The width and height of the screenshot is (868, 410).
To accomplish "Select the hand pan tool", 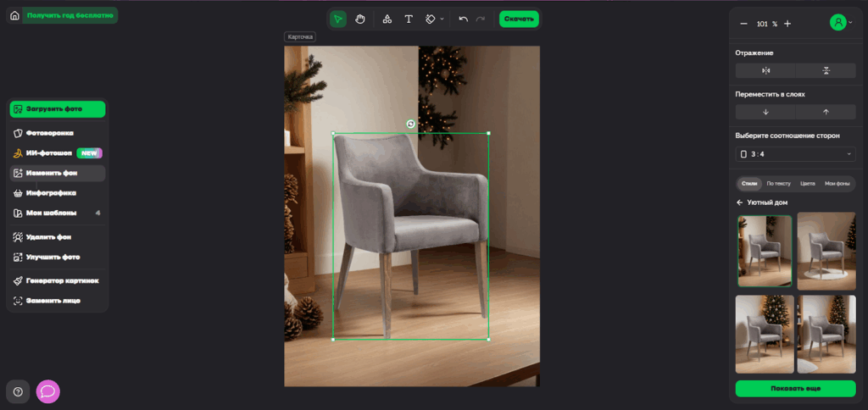I will pyautogui.click(x=360, y=19).
